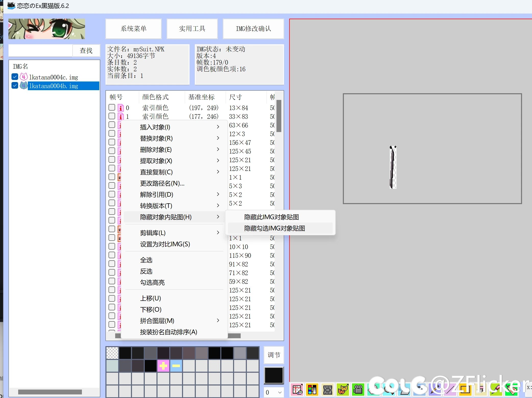This screenshot has height=398, width=532.
Task: Check the checkbox of the 115×90 row
Action: click(x=112, y=255)
